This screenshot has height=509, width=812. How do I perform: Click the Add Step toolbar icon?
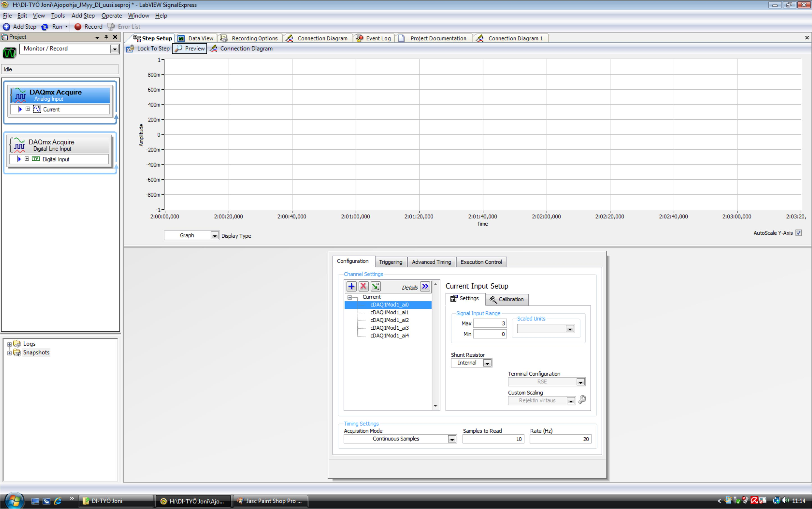click(x=6, y=27)
